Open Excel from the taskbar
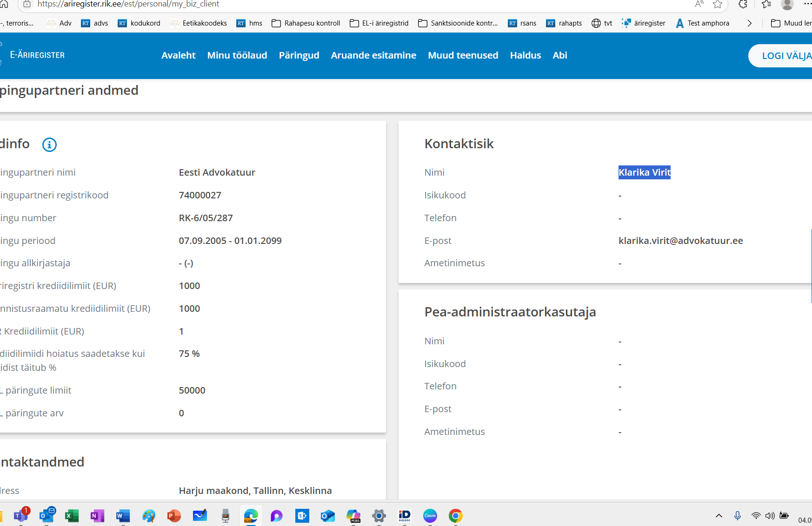 (72, 516)
